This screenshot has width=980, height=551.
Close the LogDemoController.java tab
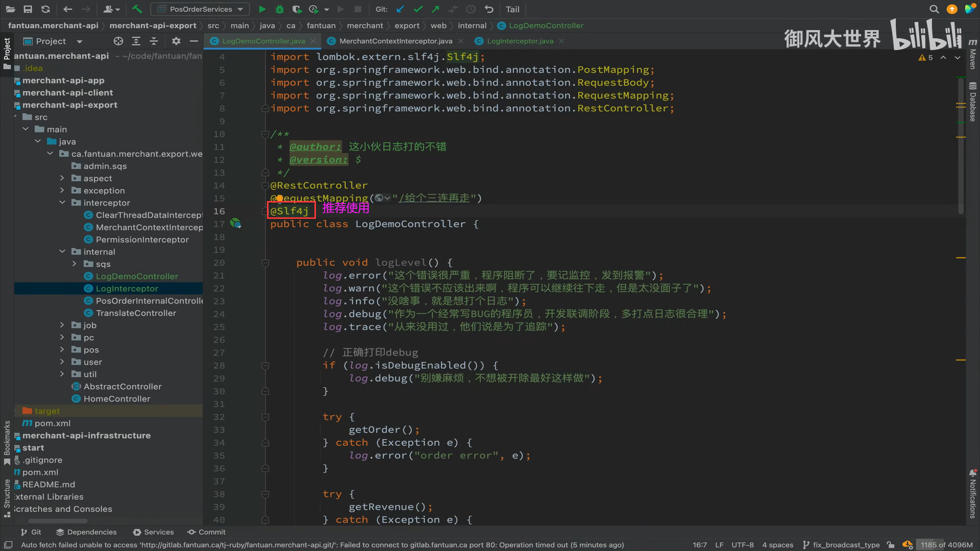coord(313,41)
